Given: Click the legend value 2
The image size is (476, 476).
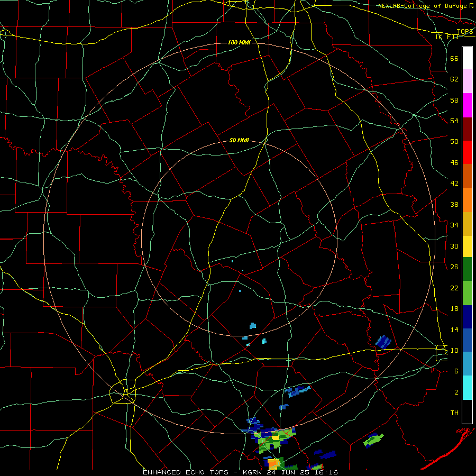Looking at the screenshot, I should (x=456, y=392).
